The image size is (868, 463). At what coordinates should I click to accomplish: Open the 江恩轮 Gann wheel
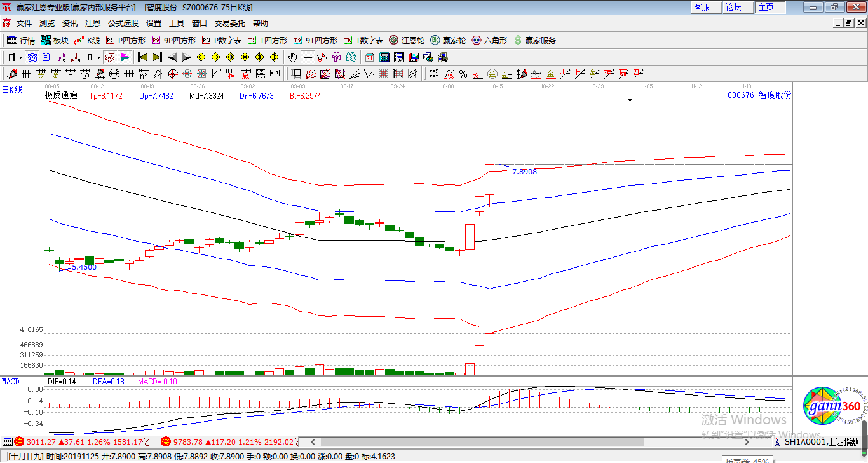coord(407,40)
